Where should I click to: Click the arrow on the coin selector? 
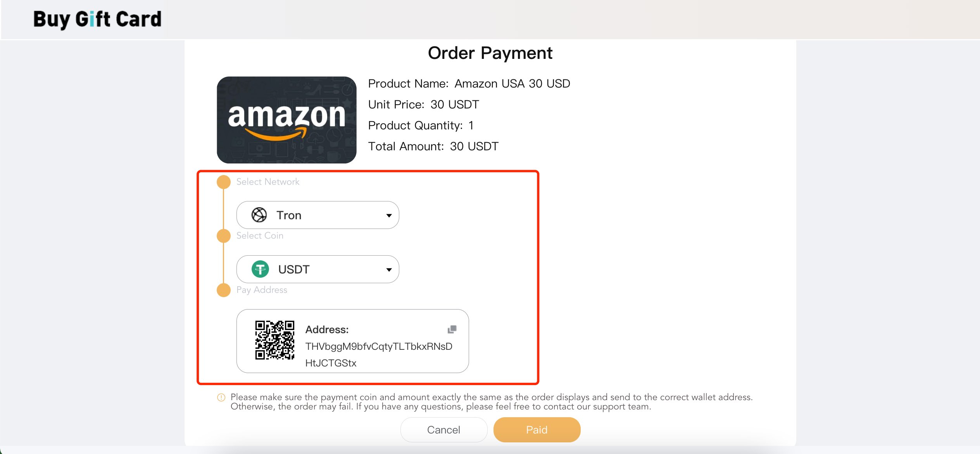pyautogui.click(x=389, y=270)
